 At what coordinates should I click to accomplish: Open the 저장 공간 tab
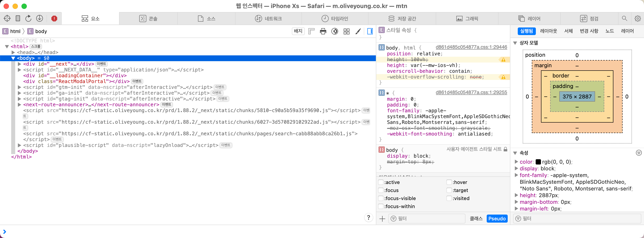pyautogui.click(x=402, y=19)
